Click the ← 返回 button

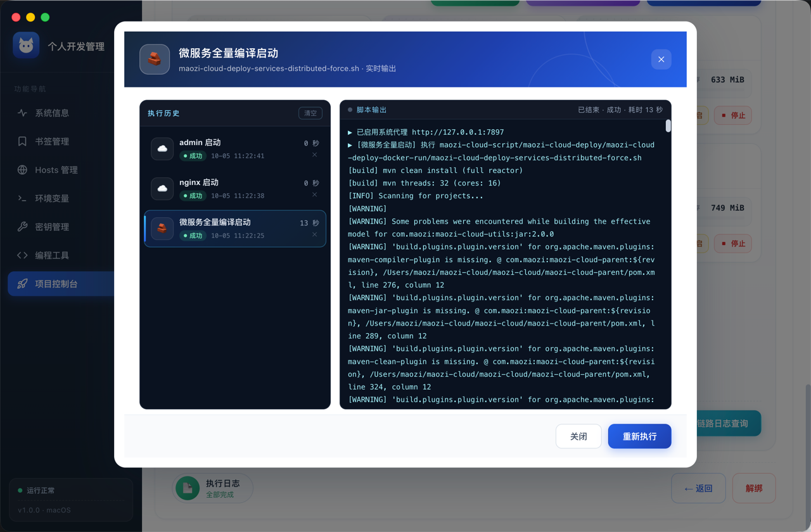click(x=698, y=488)
